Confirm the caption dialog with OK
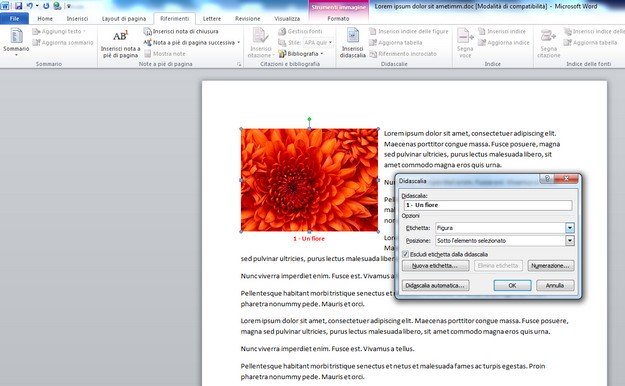Screen dimensions: 625x386 [x=512, y=286]
